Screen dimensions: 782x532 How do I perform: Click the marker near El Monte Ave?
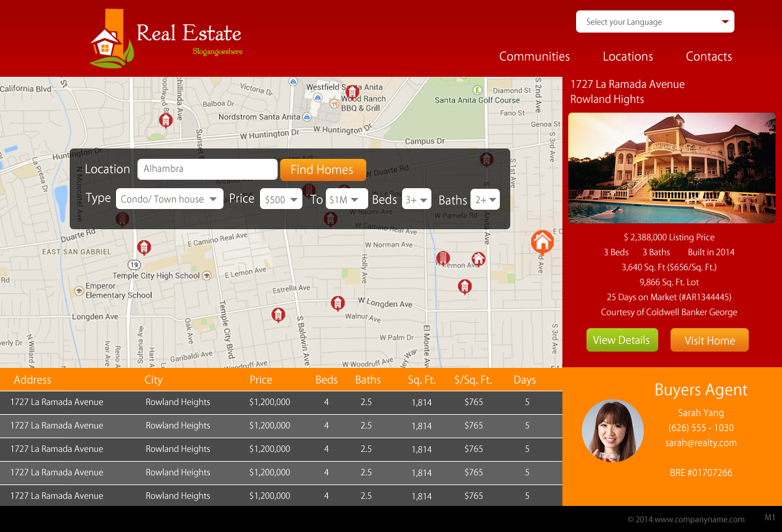465,287
